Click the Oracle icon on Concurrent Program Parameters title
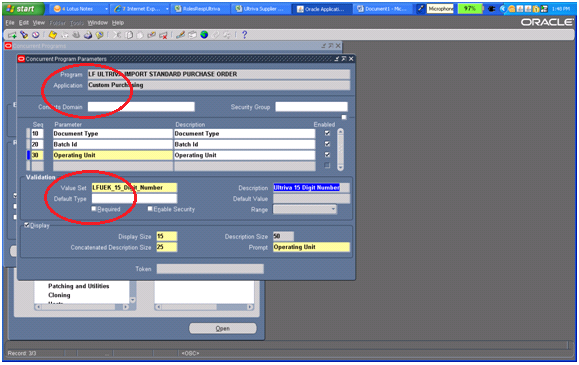Image resolution: width=579 pixels, height=365 pixels. 21,59
